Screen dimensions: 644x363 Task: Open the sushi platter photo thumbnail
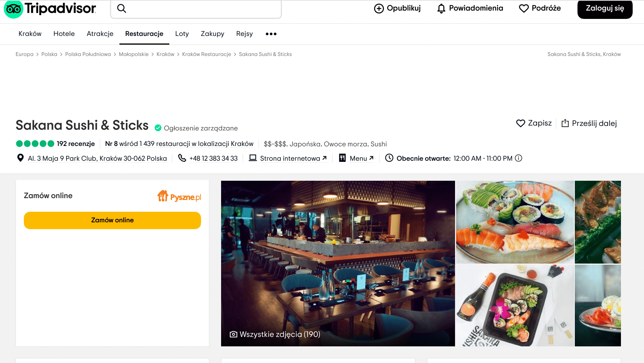[515, 222]
